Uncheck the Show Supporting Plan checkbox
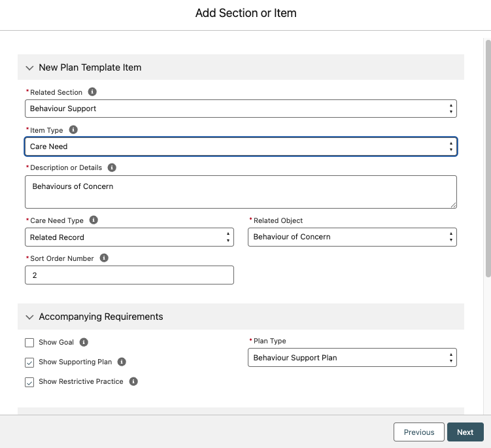Image resolution: width=491 pixels, height=448 pixels. 29,362
